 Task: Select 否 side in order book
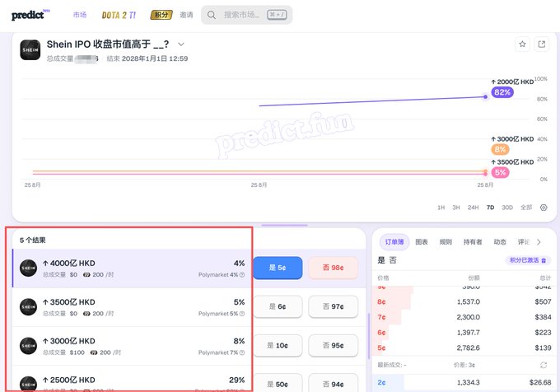click(x=393, y=260)
